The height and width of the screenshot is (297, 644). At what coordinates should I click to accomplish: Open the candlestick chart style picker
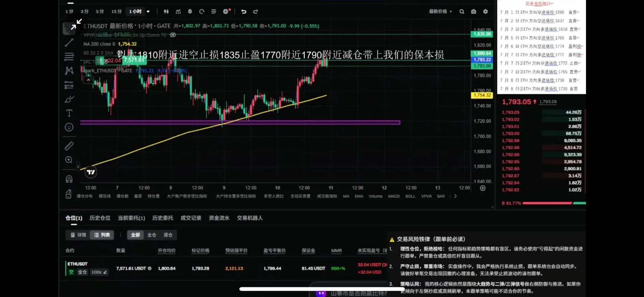click(166, 11)
